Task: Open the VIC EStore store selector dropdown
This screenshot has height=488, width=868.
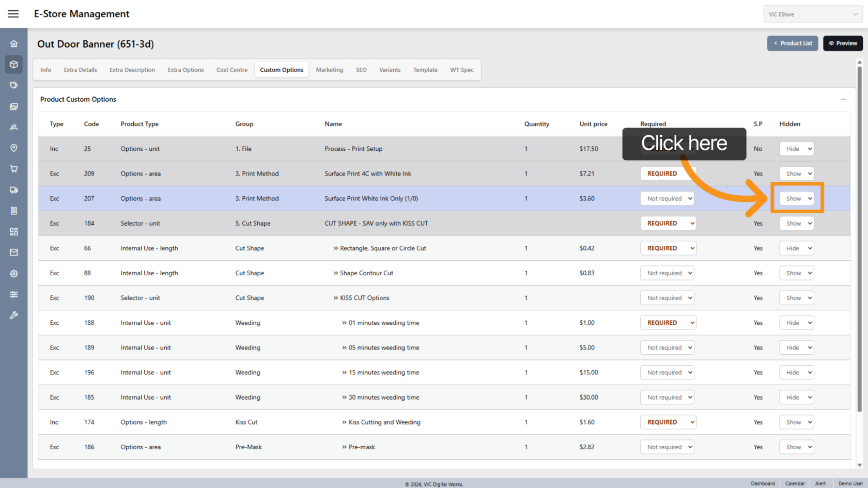Action: pos(812,14)
